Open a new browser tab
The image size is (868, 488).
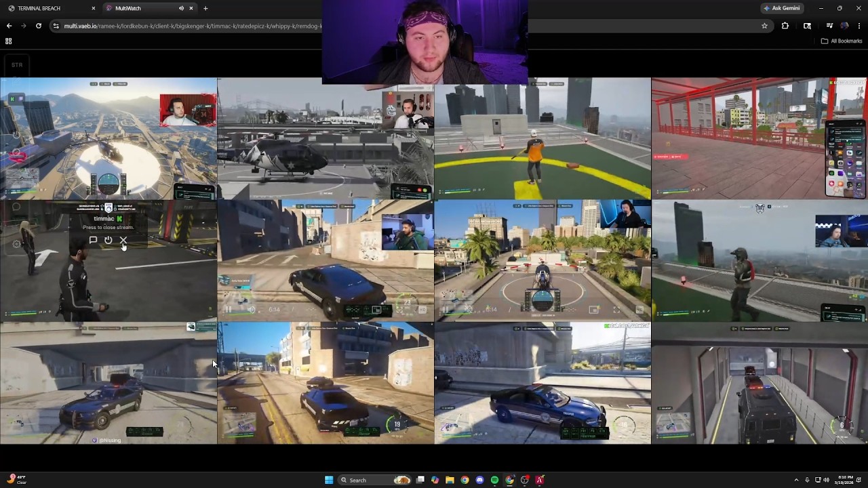pyautogui.click(x=205, y=8)
